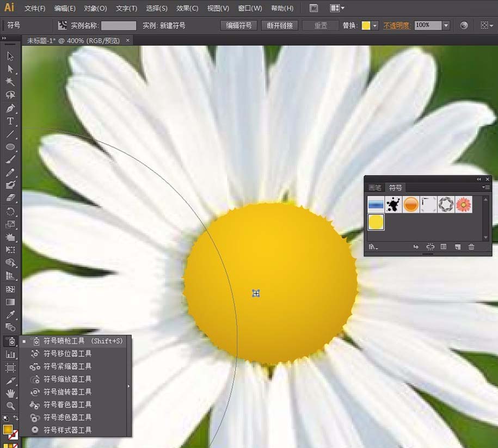This screenshot has height=448, width=498.
Task: Choose 符号旋转器工具 from the flyout
Action: [73, 392]
